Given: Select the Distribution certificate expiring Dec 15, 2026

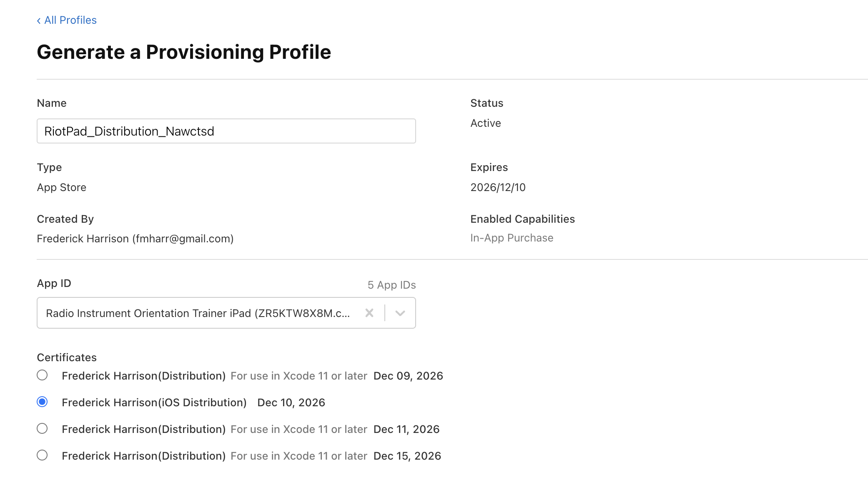Looking at the screenshot, I should point(42,455).
